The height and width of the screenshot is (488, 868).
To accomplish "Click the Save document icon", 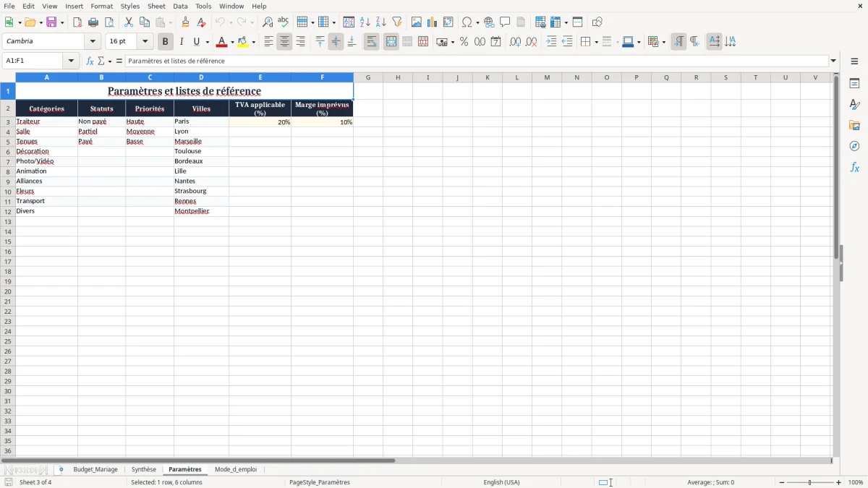I will point(51,22).
